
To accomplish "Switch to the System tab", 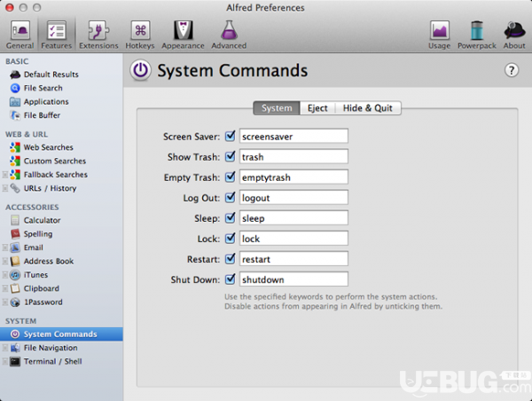I will click(277, 108).
